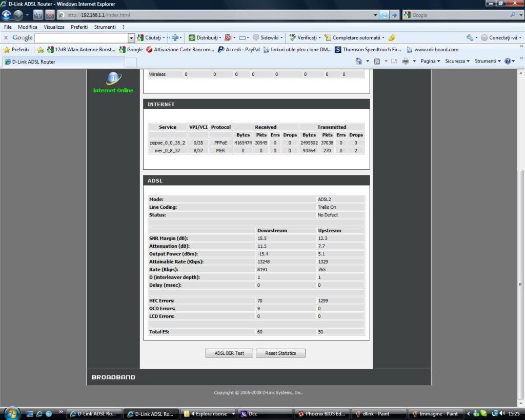This screenshot has height=420, width=525.
Task: Click the highlighter icon on Google Toolbar
Action: (392, 37)
